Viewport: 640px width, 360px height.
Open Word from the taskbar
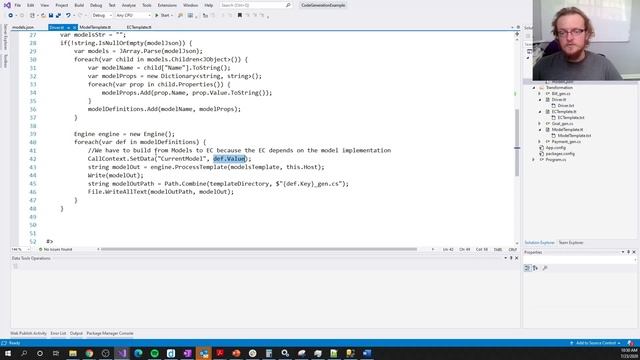367,353
